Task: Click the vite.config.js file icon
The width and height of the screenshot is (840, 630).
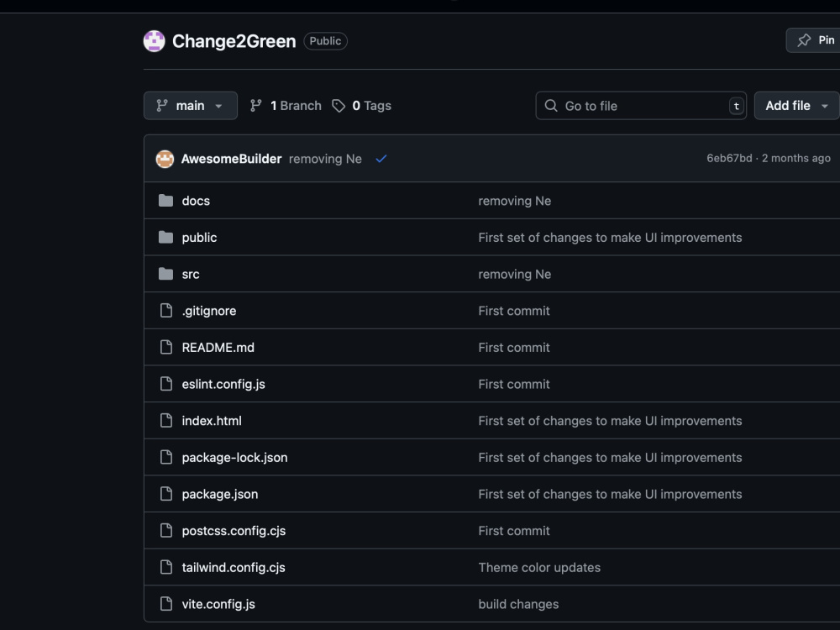Action: coord(166,604)
